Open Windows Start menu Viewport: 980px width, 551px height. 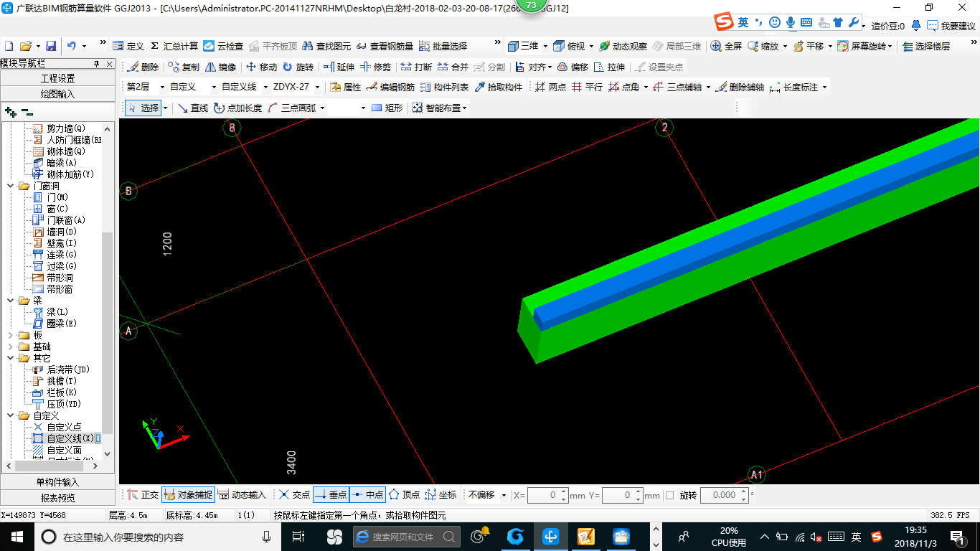(x=17, y=536)
